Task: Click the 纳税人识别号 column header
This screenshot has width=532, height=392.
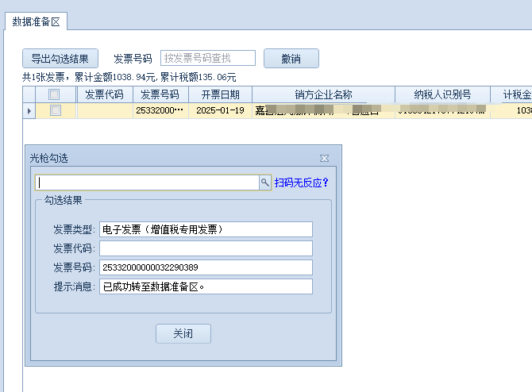Action: pos(442,94)
